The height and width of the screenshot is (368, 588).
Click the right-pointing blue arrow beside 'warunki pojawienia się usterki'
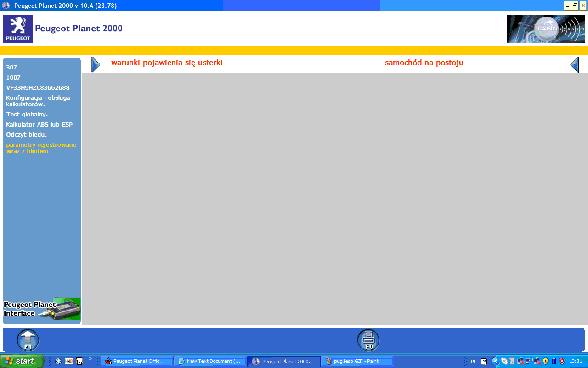point(96,64)
